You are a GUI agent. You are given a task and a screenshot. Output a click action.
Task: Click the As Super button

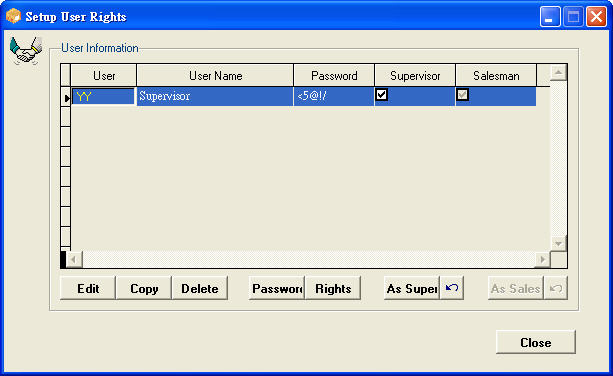[412, 288]
